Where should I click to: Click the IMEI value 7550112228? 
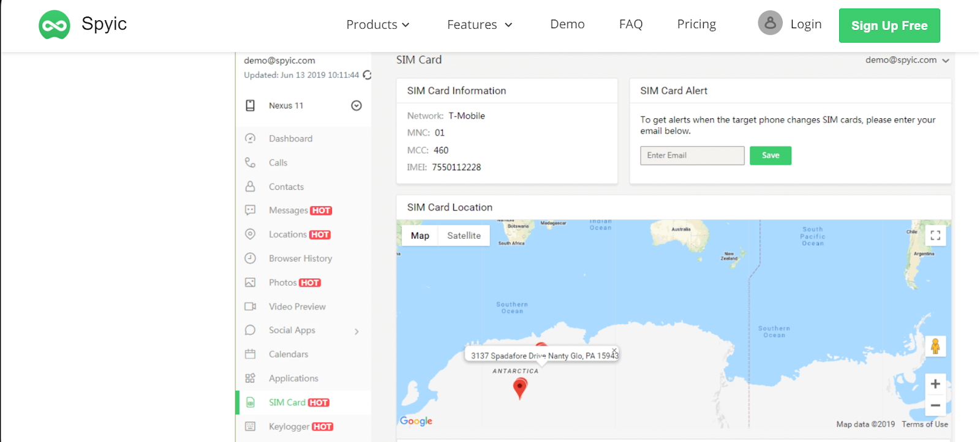456,167
